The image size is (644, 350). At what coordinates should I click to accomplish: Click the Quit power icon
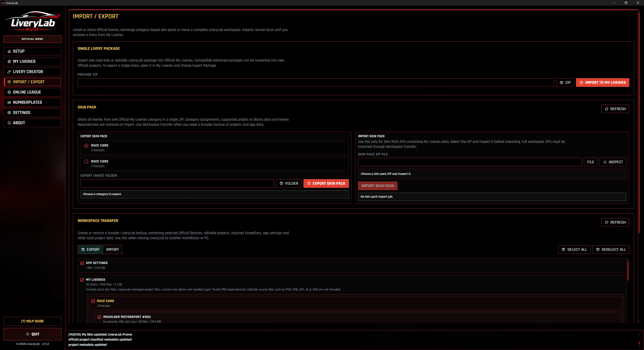point(28,334)
